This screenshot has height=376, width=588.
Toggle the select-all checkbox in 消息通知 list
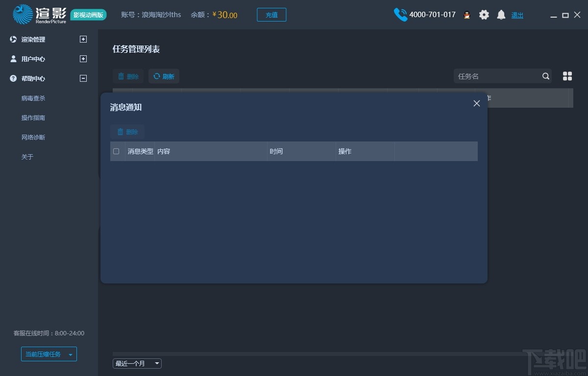pos(117,151)
